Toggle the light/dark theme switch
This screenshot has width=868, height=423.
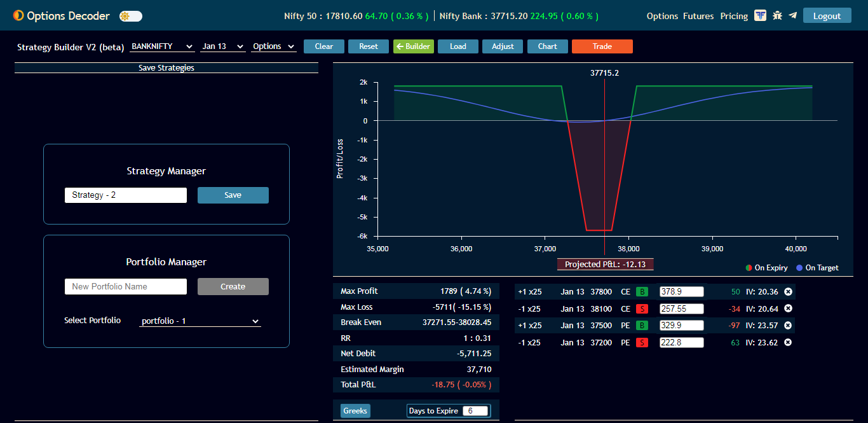[131, 16]
